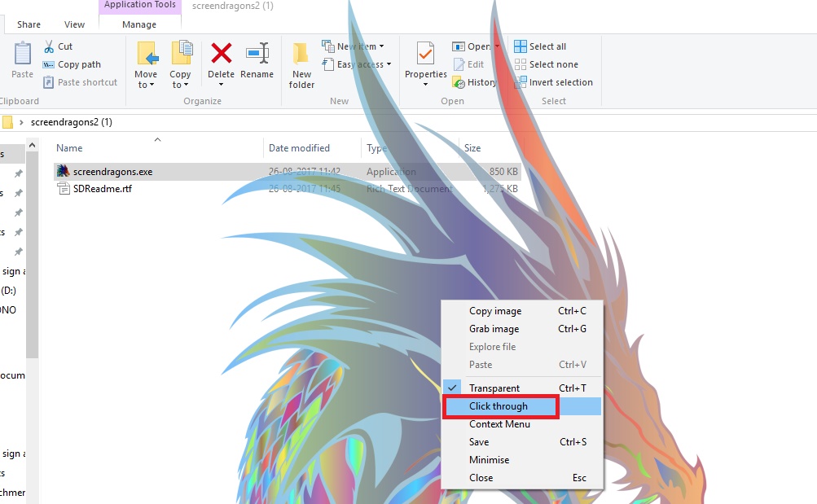View file History using the History icon

click(475, 82)
